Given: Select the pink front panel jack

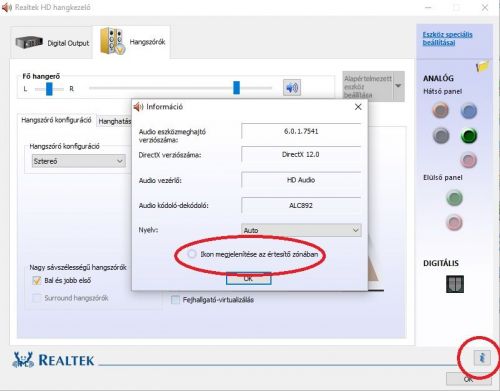Looking at the screenshot, I should 454,222.
